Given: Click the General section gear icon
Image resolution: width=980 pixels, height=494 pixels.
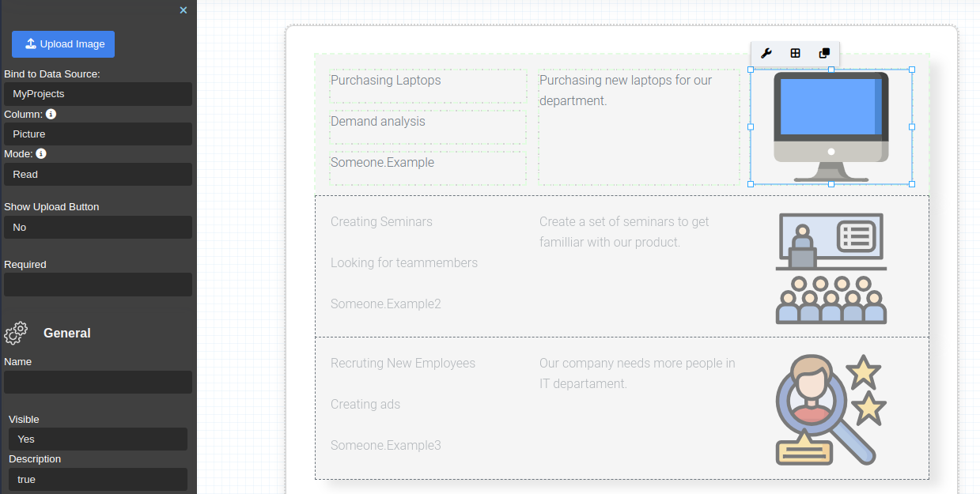Looking at the screenshot, I should point(16,333).
